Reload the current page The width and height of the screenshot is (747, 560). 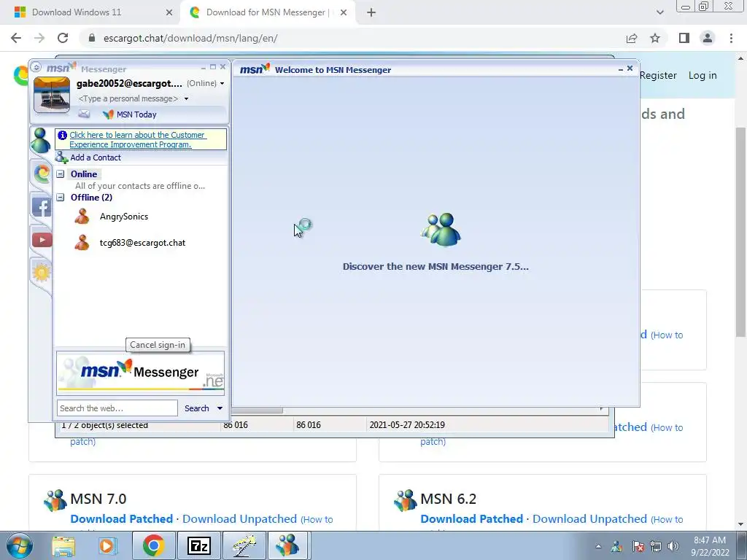click(63, 38)
